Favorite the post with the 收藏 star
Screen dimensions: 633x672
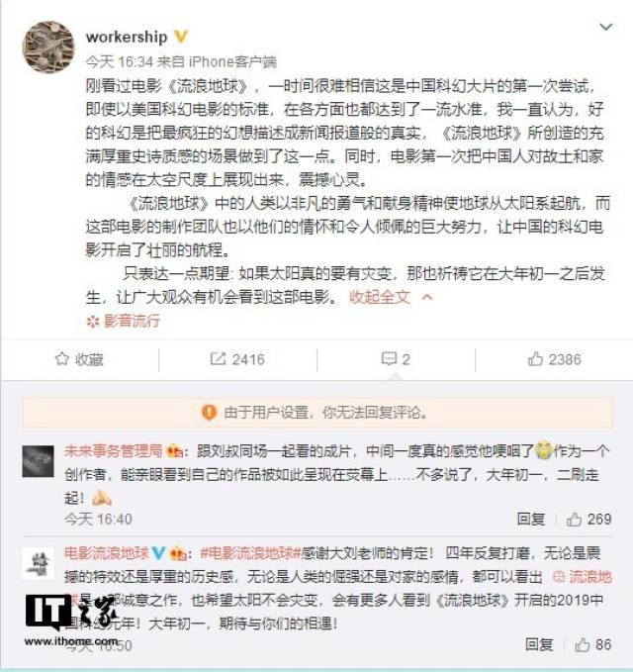(79, 359)
